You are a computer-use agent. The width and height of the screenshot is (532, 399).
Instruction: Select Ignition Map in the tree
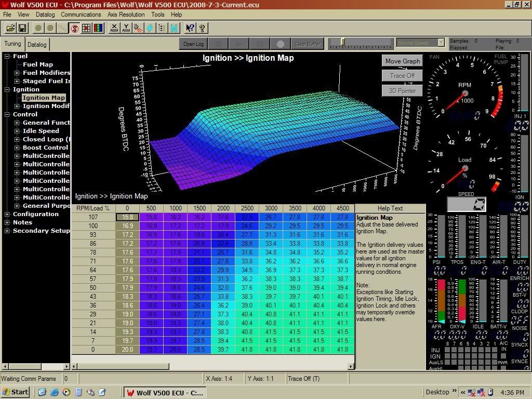[x=44, y=98]
